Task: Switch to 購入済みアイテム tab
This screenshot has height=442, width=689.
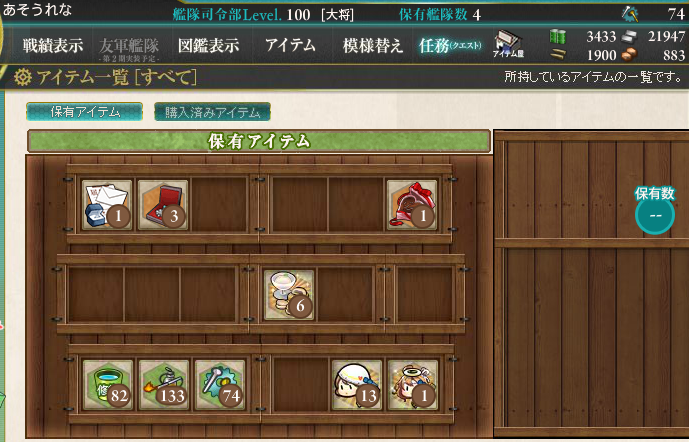Action: coord(212,112)
